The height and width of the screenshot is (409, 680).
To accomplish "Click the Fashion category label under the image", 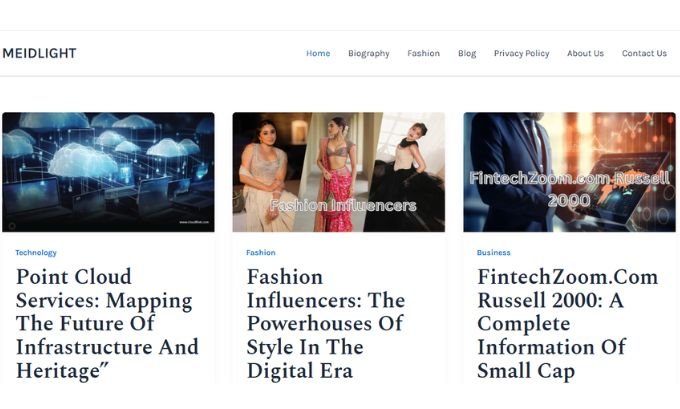I will (x=261, y=252).
